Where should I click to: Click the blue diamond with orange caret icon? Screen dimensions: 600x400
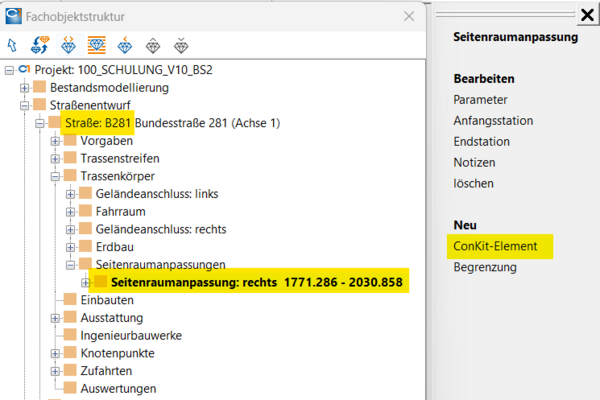[125, 45]
